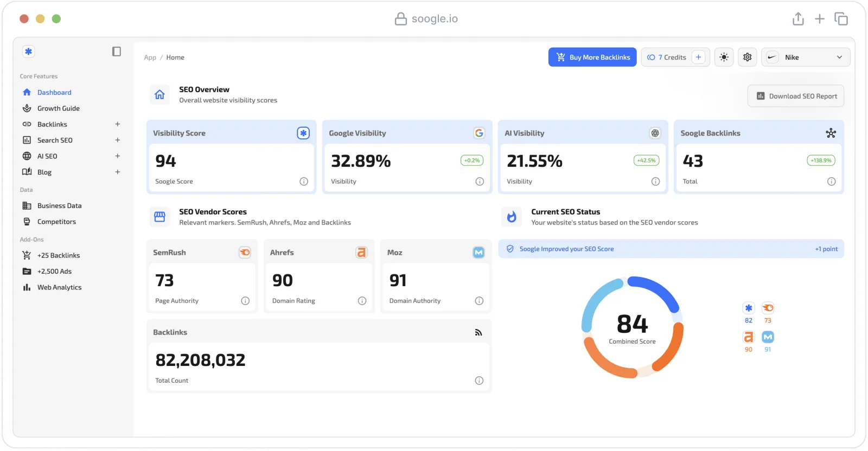Open settings via the gear icon
This screenshot has height=451, width=868.
[x=747, y=57]
